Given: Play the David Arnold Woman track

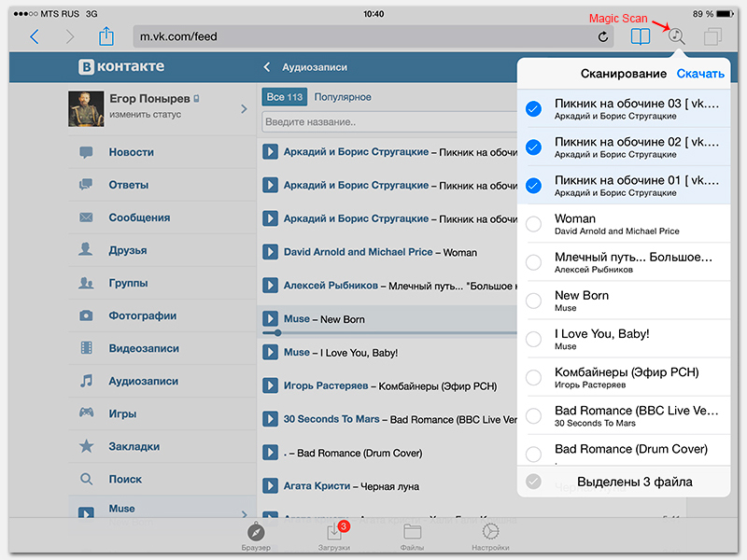Looking at the screenshot, I should tap(271, 252).
